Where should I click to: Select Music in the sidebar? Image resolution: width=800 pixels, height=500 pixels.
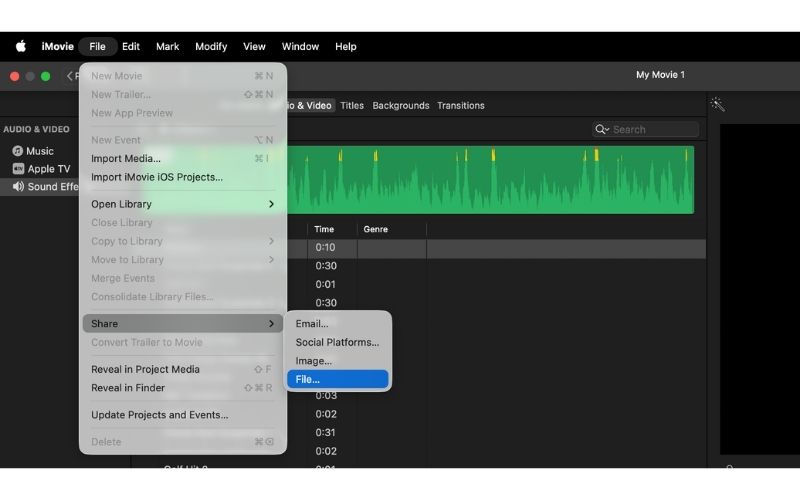tap(40, 151)
